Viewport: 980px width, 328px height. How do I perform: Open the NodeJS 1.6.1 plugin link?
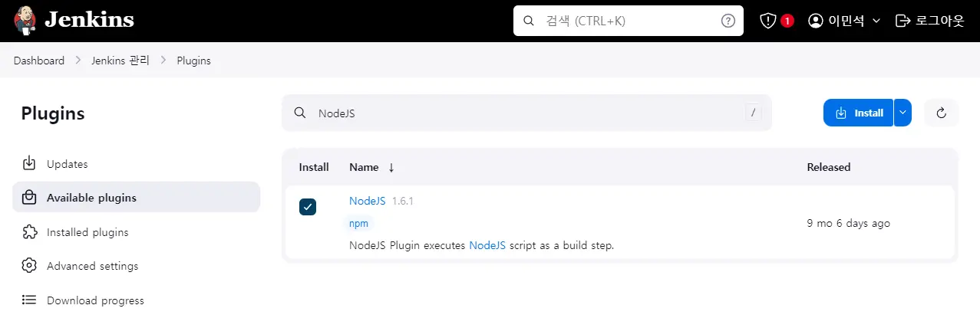pyautogui.click(x=367, y=201)
